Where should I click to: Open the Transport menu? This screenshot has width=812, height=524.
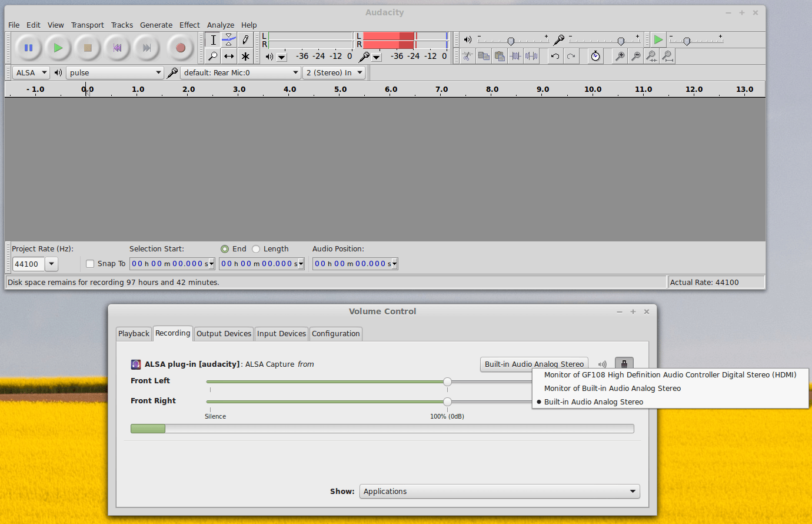(87, 25)
